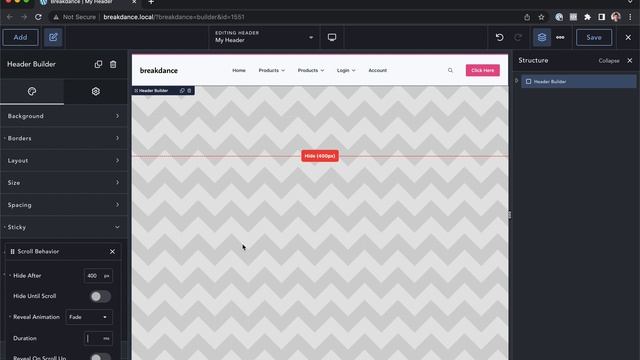Expand the Size section
This screenshot has width=640, height=360.
coord(64,182)
